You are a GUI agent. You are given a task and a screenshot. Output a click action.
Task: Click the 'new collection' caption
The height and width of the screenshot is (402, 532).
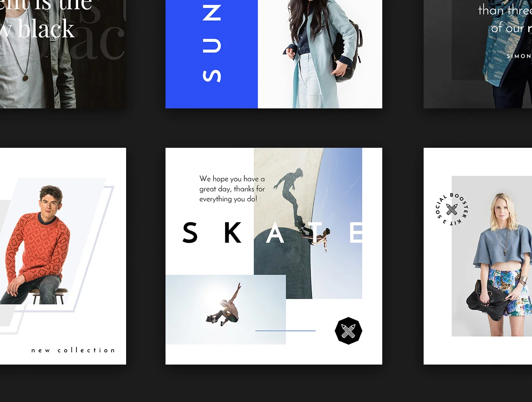click(x=73, y=350)
